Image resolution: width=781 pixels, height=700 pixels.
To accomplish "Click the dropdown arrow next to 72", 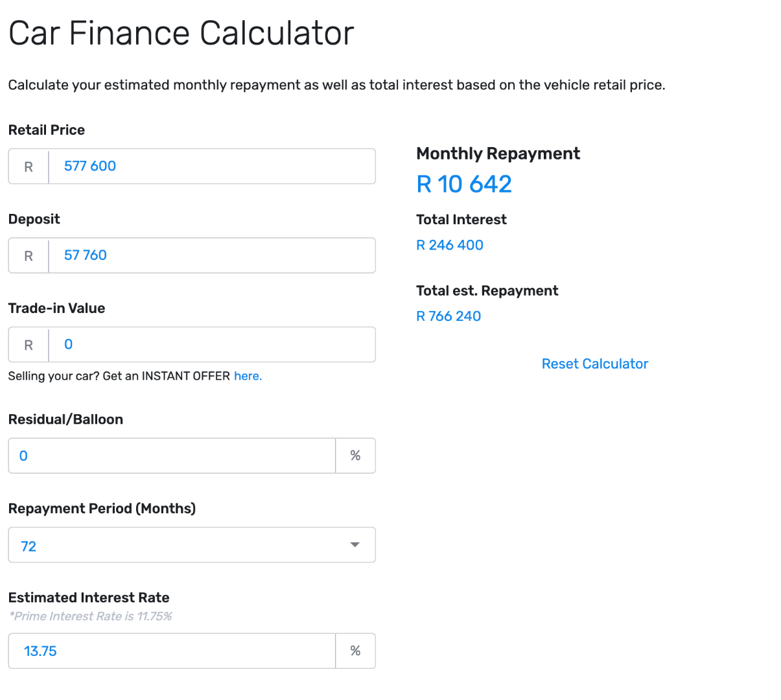I will coord(355,545).
